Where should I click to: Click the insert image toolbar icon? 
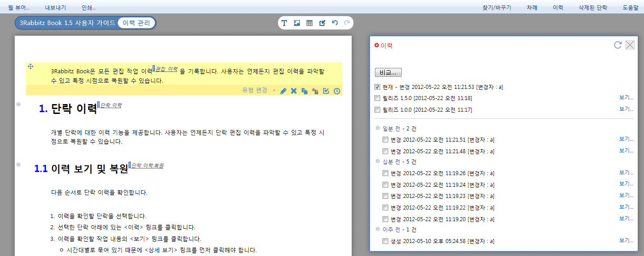[297, 23]
